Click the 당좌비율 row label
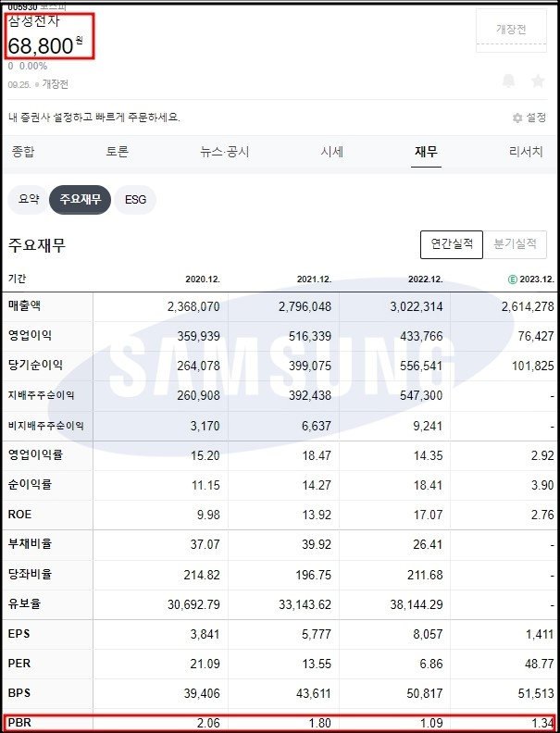The width and height of the screenshot is (560, 733). tap(30, 574)
